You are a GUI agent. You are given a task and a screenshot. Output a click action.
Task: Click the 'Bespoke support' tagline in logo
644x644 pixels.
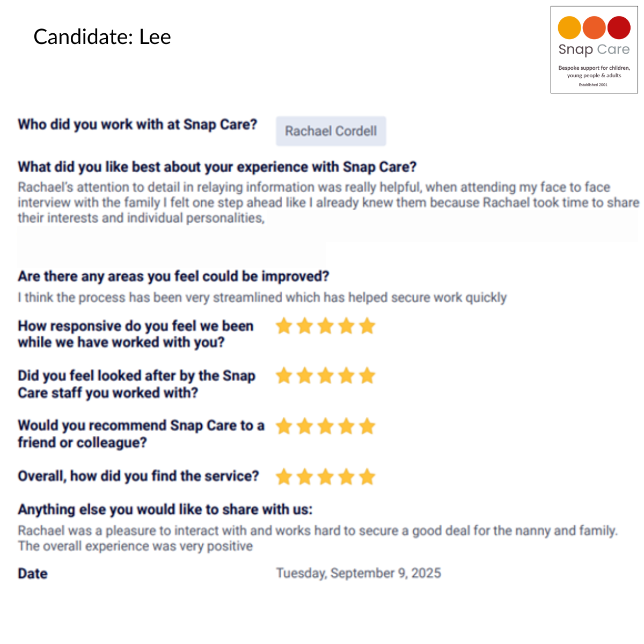(594, 71)
